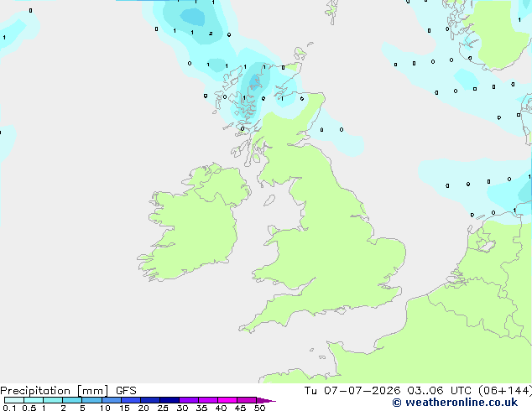Click the 15–20 mm legend swatch
The image size is (532, 411).
pyautogui.click(x=130, y=400)
